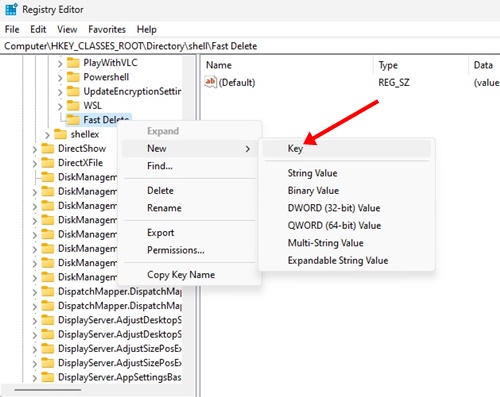Click the DirectShow folder icon
This screenshot has width=500, height=397.
click(48, 148)
